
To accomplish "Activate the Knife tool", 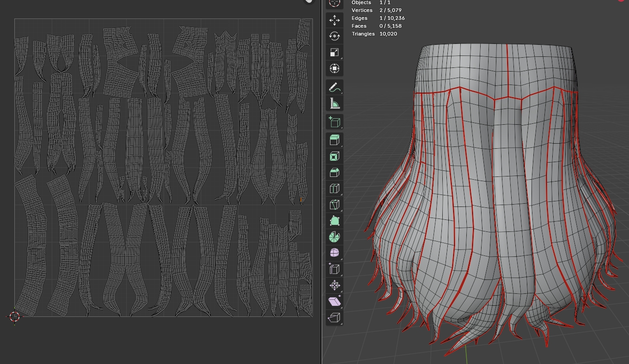I will pos(334,205).
